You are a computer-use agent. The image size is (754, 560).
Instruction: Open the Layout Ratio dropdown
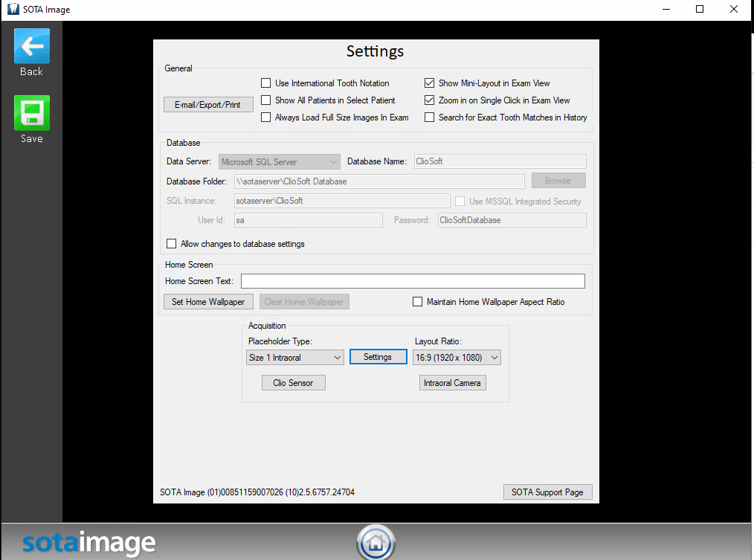[x=457, y=358]
